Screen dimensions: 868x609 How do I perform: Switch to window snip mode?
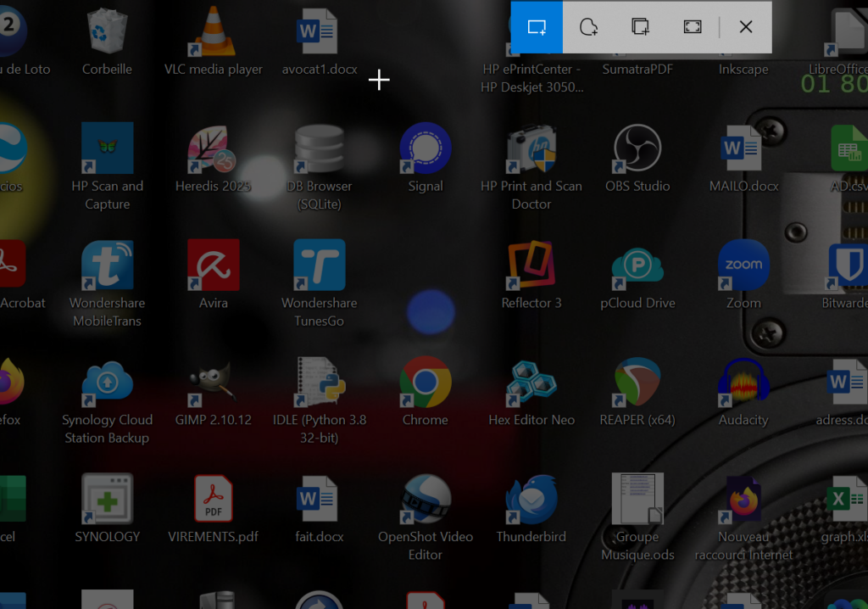pos(641,27)
